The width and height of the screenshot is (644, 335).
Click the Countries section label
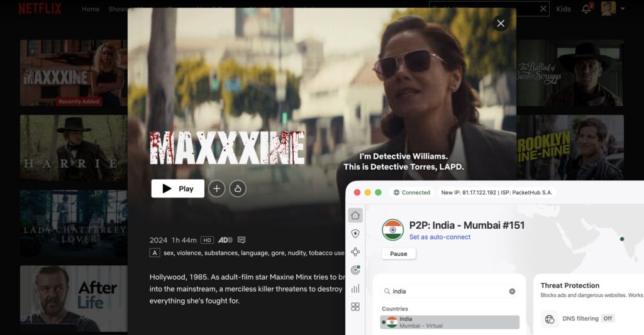(x=395, y=309)
